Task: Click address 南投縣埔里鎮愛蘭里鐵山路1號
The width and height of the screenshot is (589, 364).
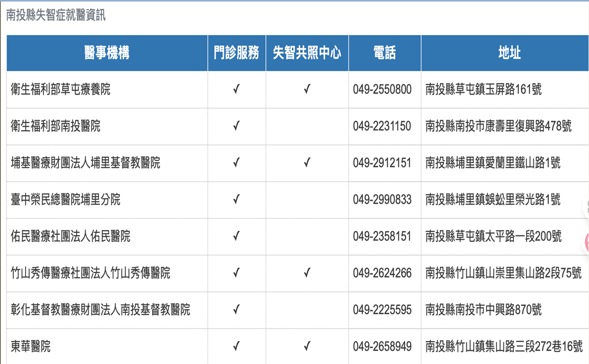Action: pos(493,163)
